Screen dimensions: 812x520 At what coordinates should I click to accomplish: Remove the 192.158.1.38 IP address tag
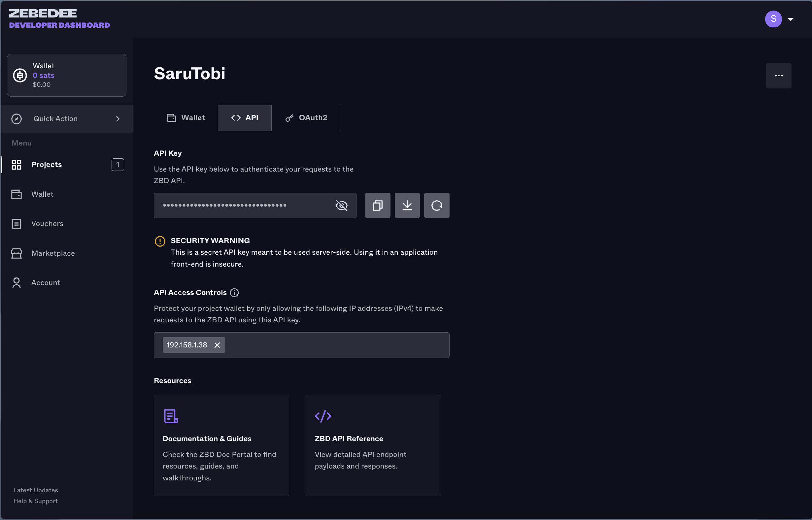click(x=217, y=344)
